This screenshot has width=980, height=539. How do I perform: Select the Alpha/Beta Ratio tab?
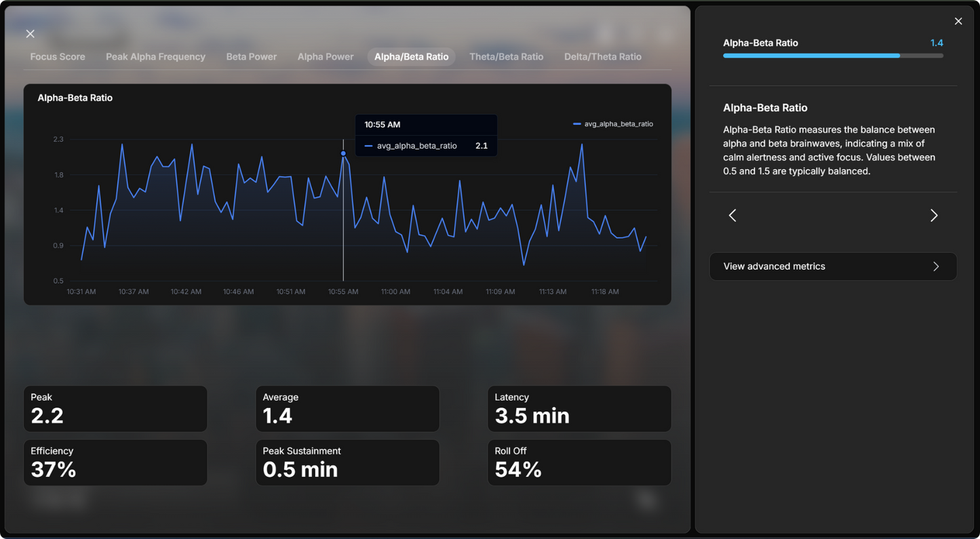click(x=411, y=57)
